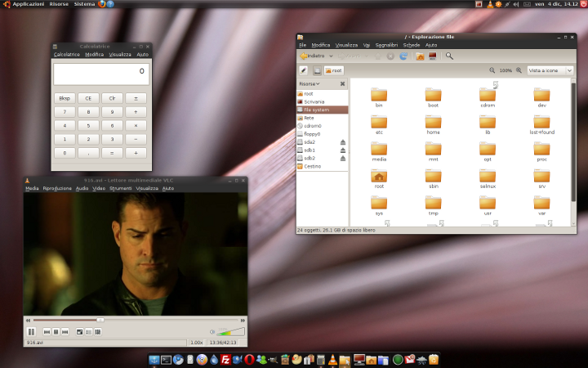
Task: Open VLC extended settings (equalizer icon)
Action: point(98,332)
